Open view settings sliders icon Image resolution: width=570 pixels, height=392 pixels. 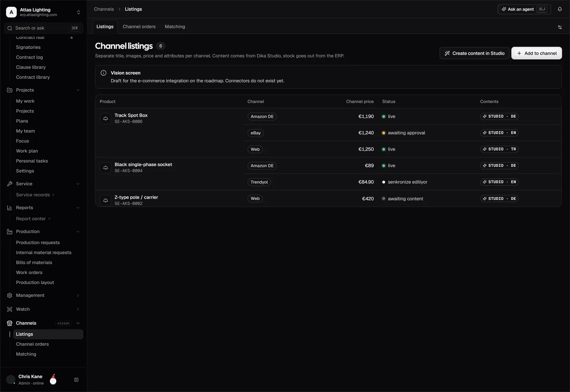(560, 27)
